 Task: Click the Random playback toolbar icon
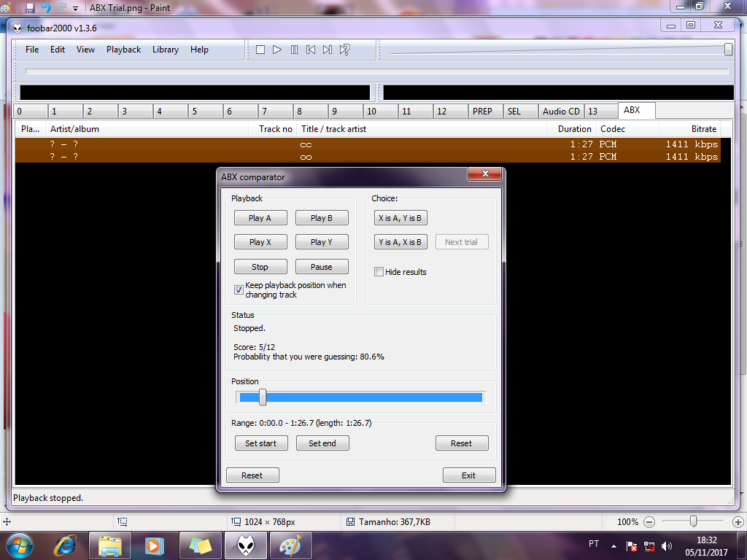[344, 50]
